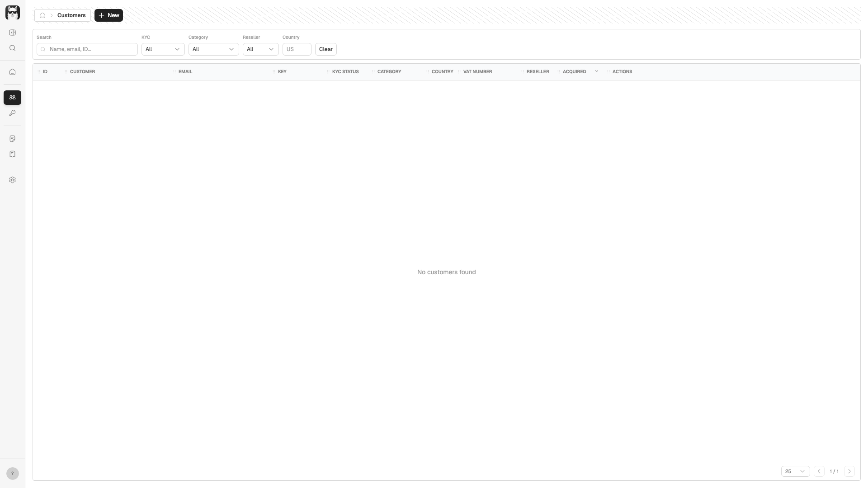Screen dimensions: 868x488
Task: Open the key icon page in the sidebar
Action: click(12, 113)
